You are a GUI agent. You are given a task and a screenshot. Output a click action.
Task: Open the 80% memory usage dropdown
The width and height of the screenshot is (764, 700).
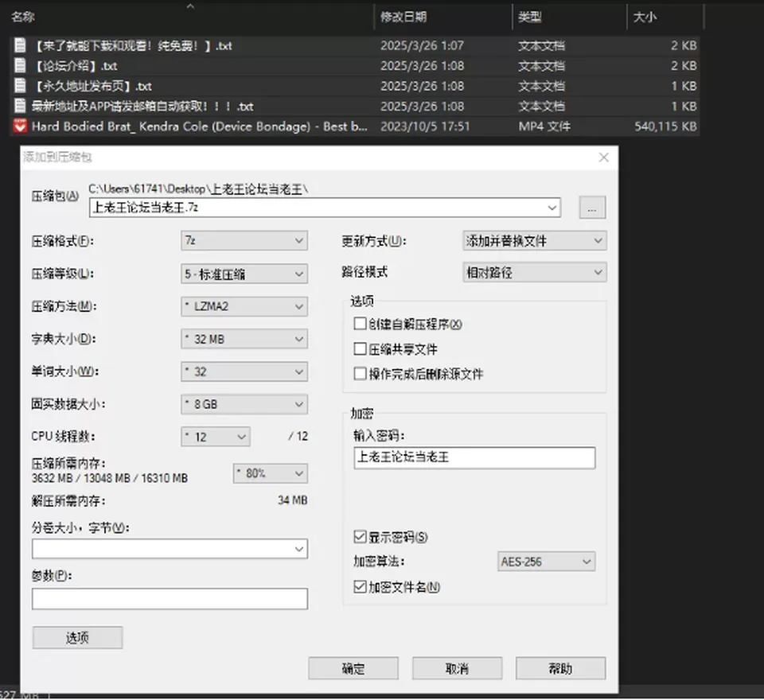(x=271, y=473)
